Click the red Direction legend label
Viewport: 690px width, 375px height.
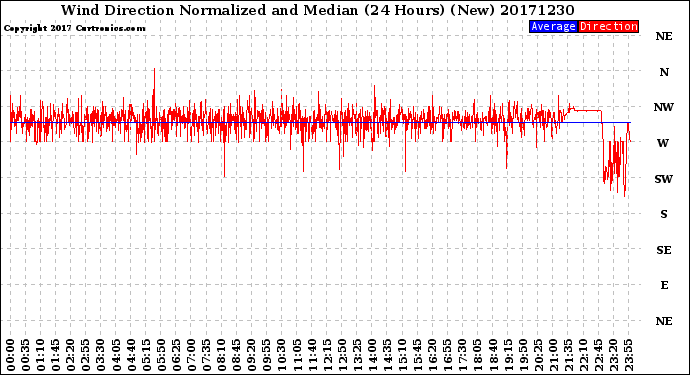(608, 26)
